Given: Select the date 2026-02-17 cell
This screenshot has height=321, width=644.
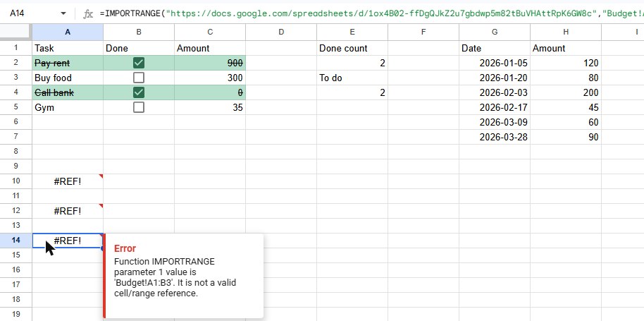Looking at the screenshot, I should pos(495,107).
